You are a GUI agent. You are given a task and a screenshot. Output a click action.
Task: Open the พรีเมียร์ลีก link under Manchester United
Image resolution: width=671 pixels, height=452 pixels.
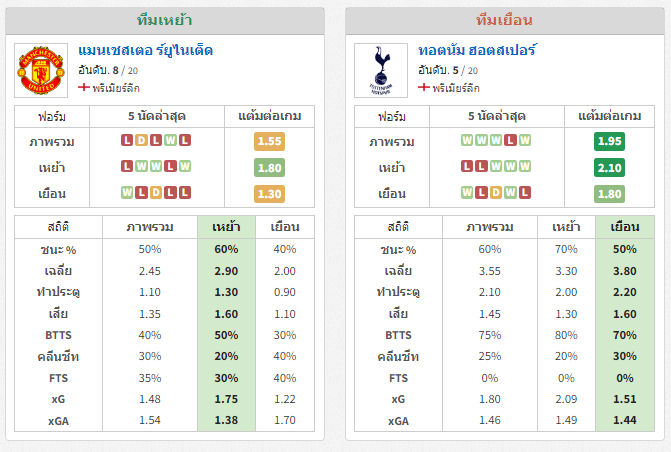(x=116, y=88)
